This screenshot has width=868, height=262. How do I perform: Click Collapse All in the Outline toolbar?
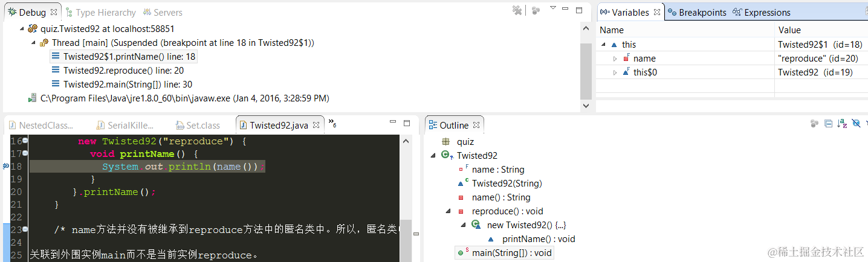[x=829, y=123]
